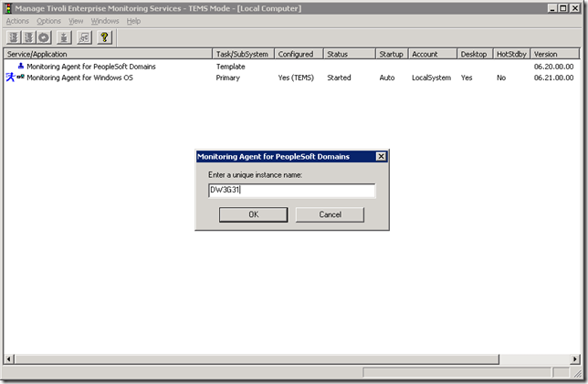Click the Configure agent toolbar icon
The width and height of the screenshot is (588, 384).
(x=64, y=37)
